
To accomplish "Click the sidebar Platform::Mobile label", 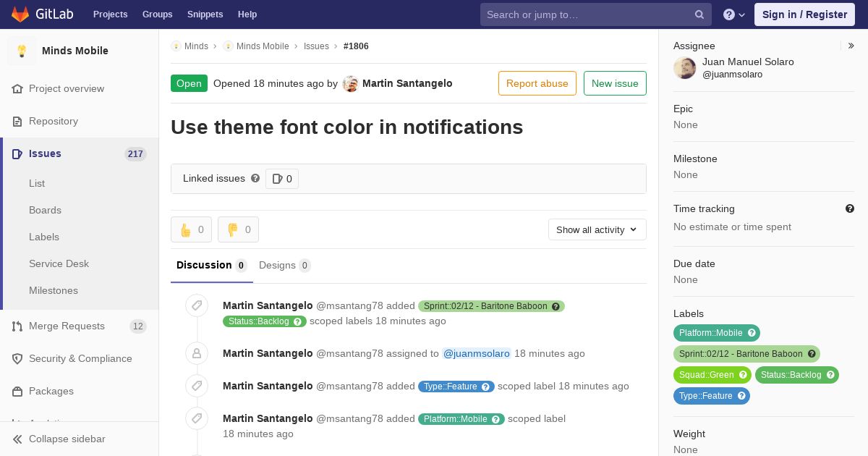I will [x=710, y=333].
